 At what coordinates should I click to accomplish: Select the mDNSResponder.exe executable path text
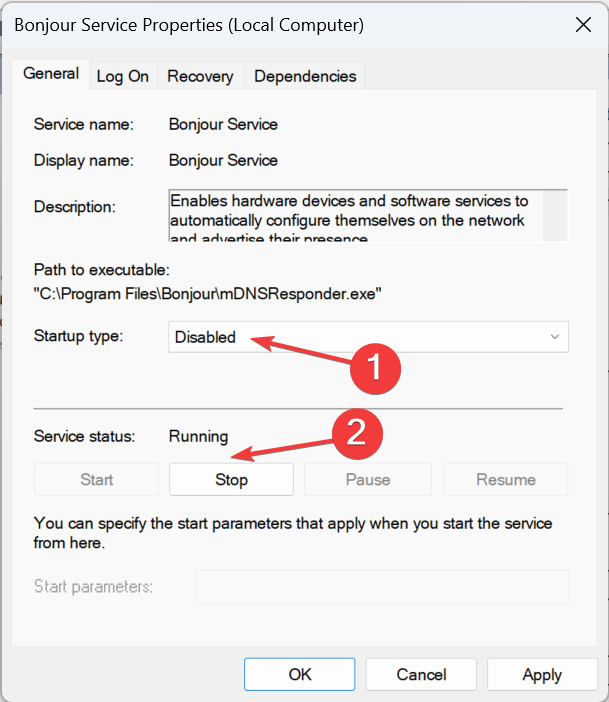click(207, 294)
